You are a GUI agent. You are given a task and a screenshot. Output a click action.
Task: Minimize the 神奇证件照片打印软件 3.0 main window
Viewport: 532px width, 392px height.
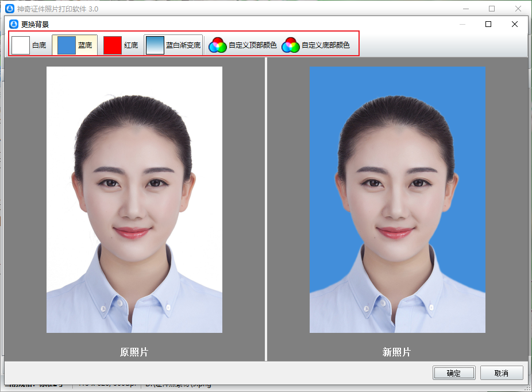(466, 9)
